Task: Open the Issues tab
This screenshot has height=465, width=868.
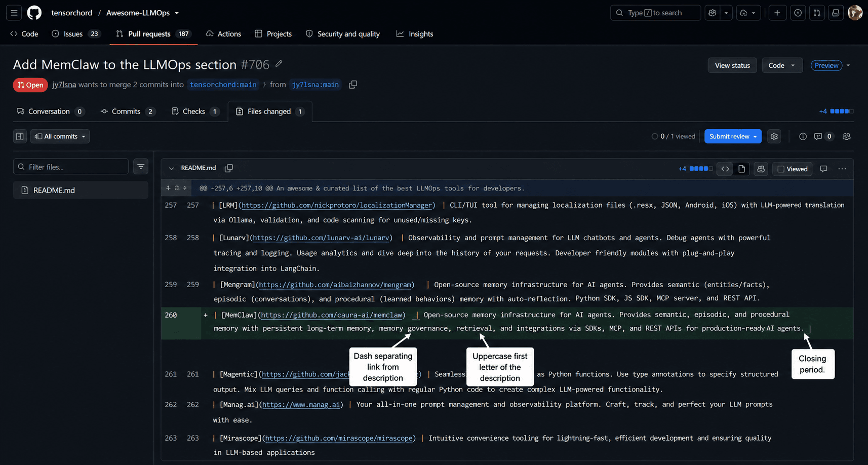Action: point(76,34)
